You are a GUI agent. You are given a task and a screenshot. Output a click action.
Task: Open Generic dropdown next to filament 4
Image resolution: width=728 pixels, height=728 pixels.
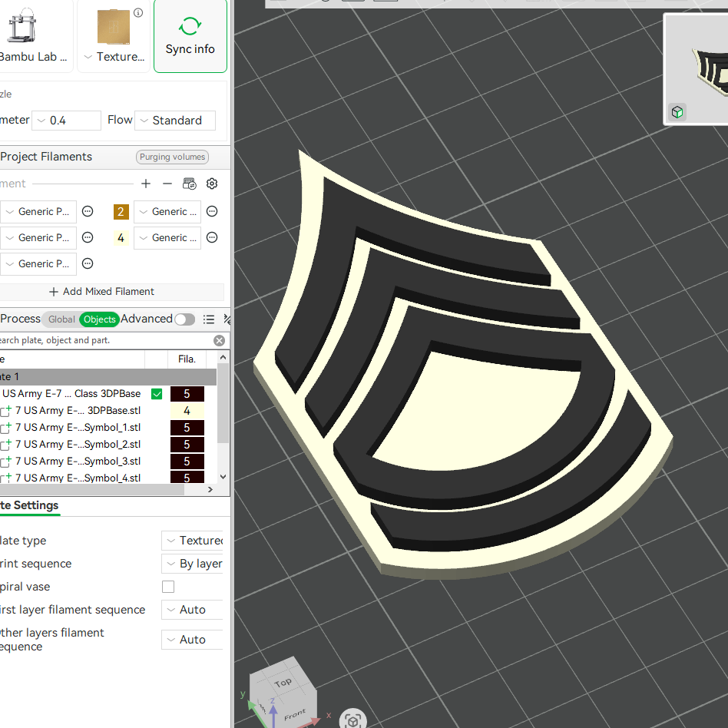167,238
